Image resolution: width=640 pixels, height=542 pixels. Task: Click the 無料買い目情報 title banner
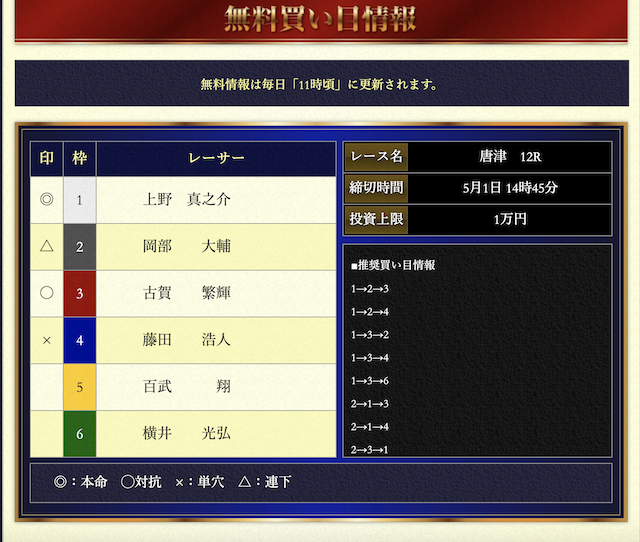(321, 20)
